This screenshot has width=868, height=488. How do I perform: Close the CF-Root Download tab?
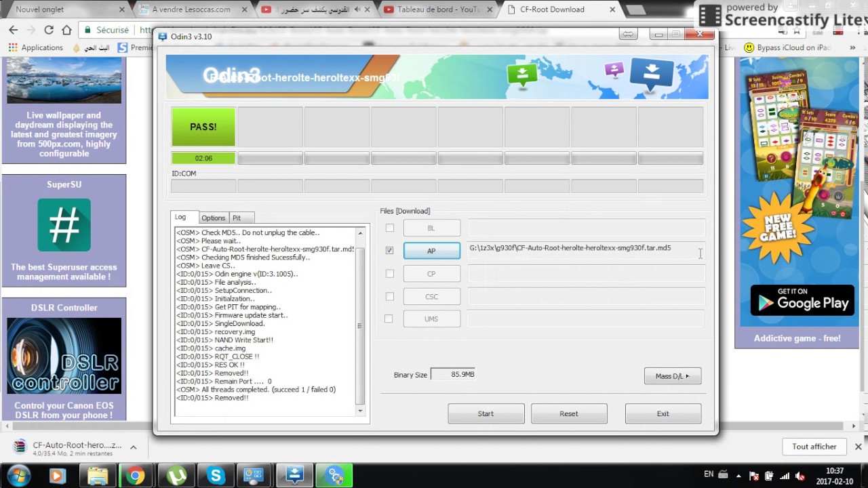(x=612, y=9)
